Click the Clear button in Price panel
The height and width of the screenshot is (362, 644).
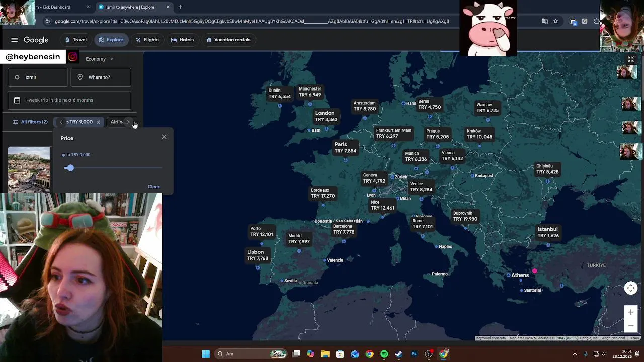tap(153, 187)
